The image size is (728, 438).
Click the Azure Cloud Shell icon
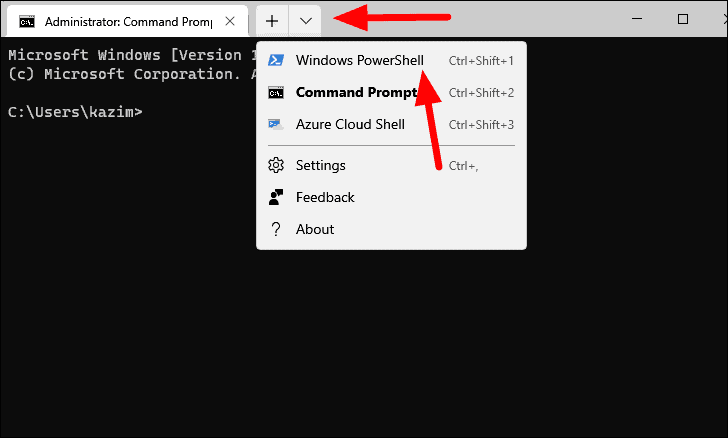coord(276,124)
